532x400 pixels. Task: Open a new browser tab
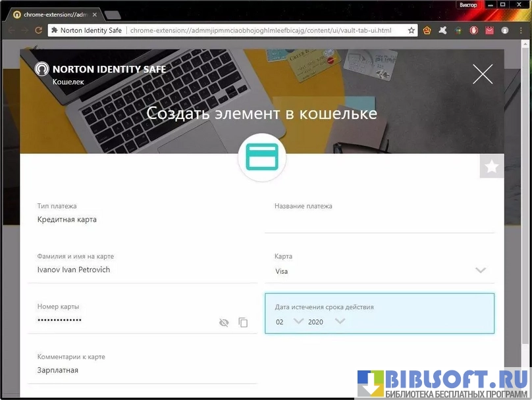112,14
